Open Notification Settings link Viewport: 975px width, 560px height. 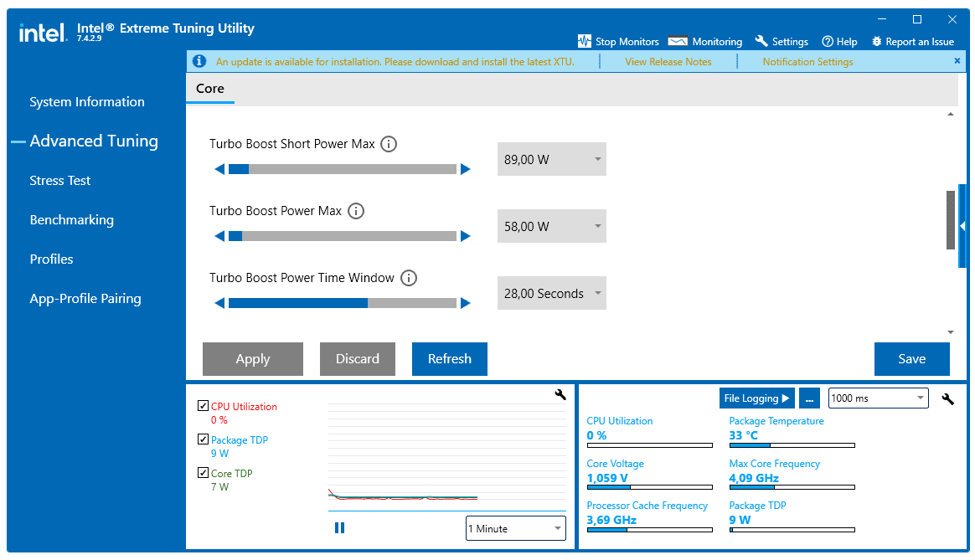coord(807,62)
